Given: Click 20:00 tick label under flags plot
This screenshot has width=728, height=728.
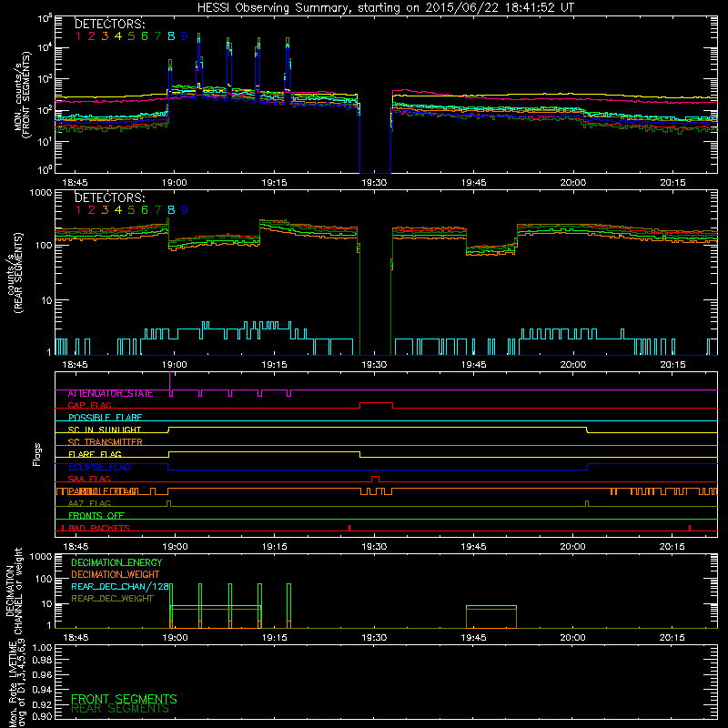Looking at the screenshot, I should 572,547.
